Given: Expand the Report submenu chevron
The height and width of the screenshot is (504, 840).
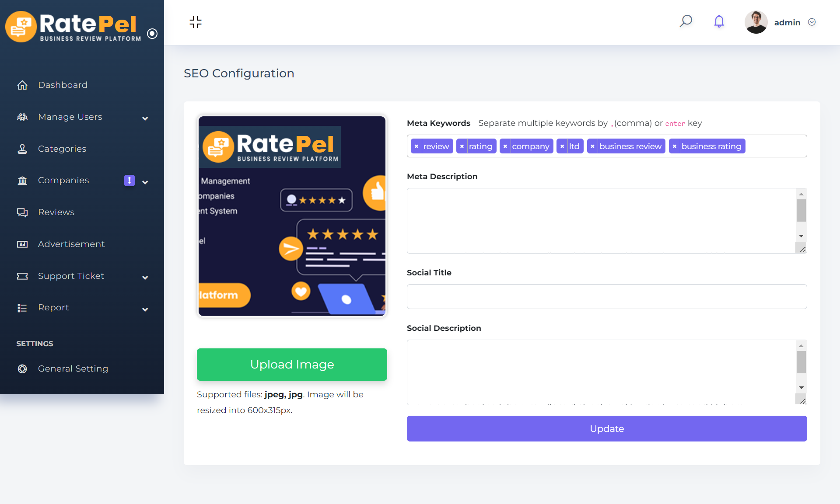Looking at the screenshot, I should click(x=145, y=309).
